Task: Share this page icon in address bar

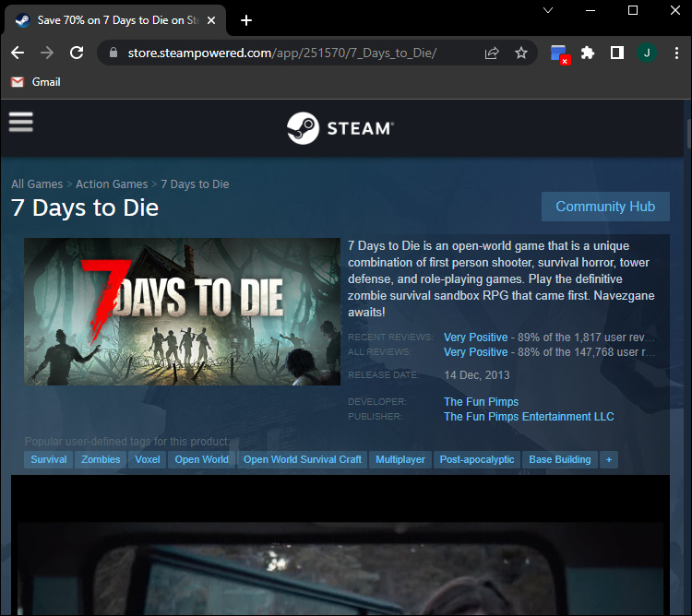Action: (x=492, y=53)
